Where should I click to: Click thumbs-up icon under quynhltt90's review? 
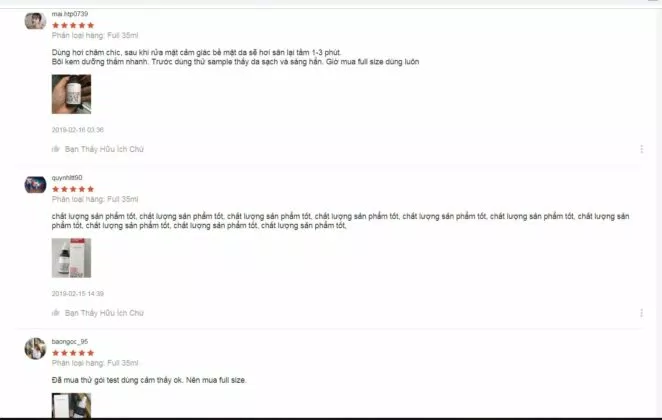[55, 313]
